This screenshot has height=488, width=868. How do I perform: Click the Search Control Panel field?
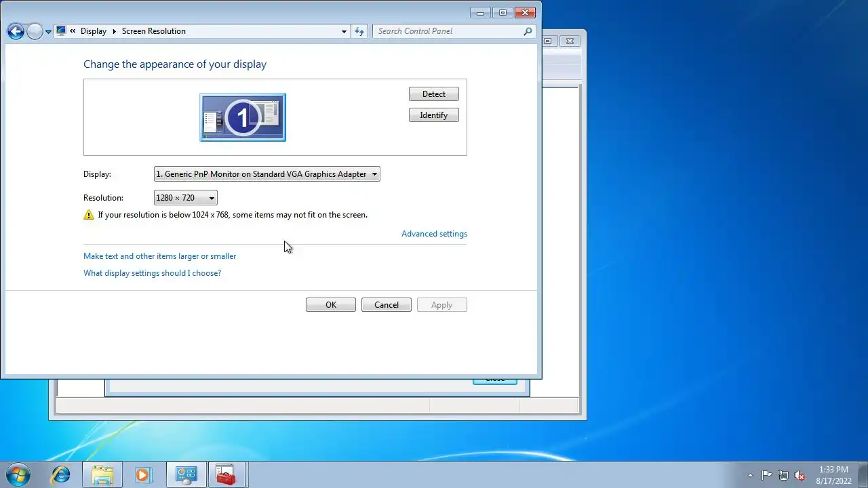[448, 31]
